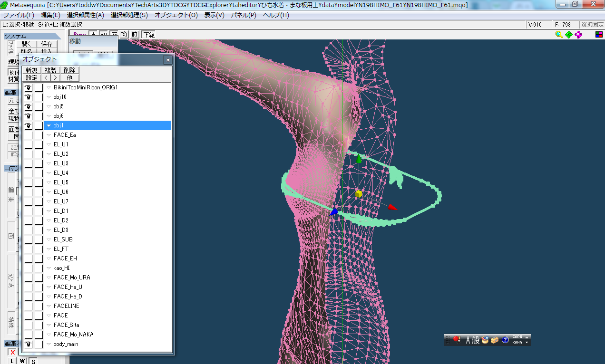Show the FACE_Ea object via visibility box
The image size is (605, 364).
(x=29, y=135)
